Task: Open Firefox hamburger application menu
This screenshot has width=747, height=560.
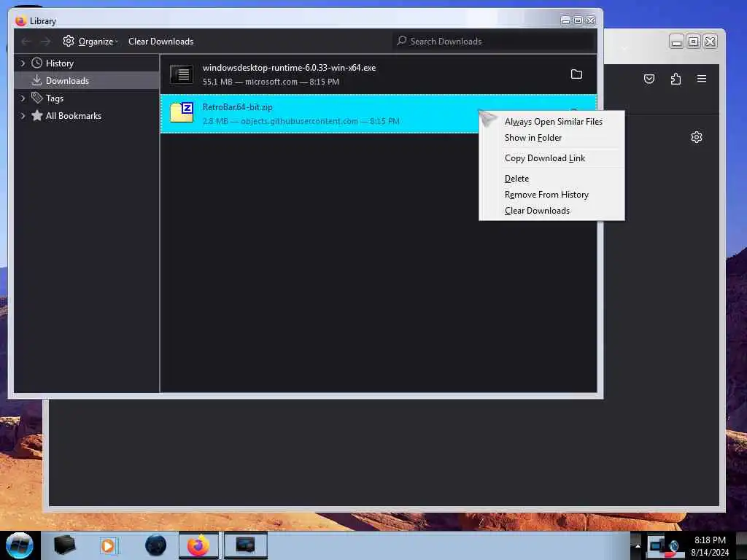Action: point(702,79)
